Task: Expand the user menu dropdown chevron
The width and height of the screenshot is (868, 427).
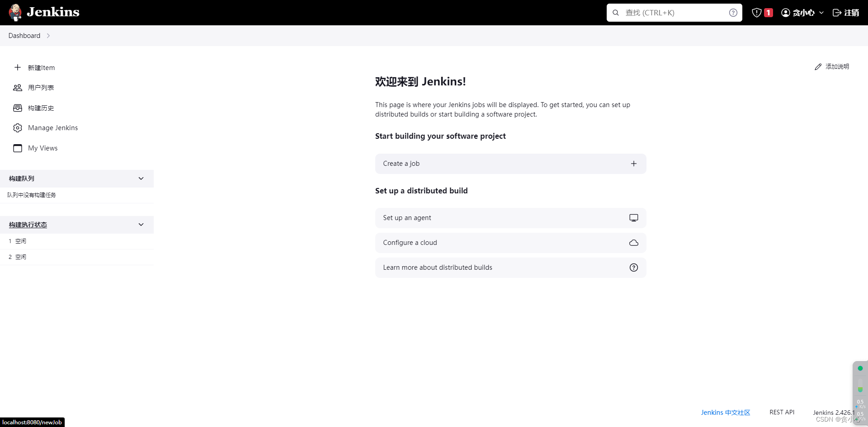Action: pos(821,13)
